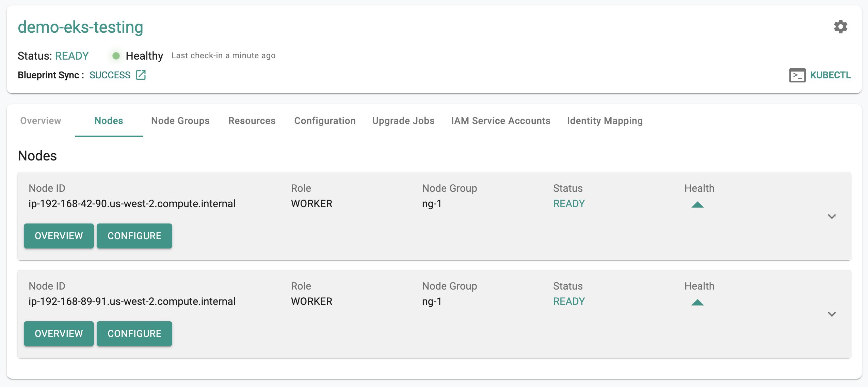This screenshot has height=387, width=868.
Task: Click OVERVIEW button for ip-192-168-42-90 node
Action: (x=59, y=236)
